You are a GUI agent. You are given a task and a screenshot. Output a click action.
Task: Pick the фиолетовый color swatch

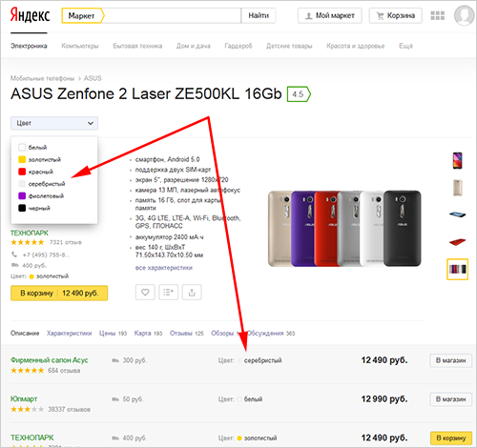point(22,195)
